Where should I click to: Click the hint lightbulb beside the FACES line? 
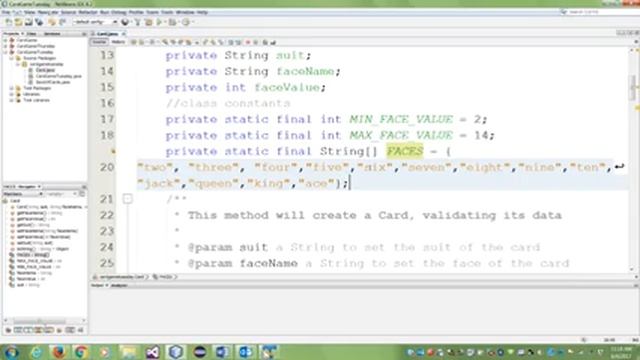click(x=113, y=151)
